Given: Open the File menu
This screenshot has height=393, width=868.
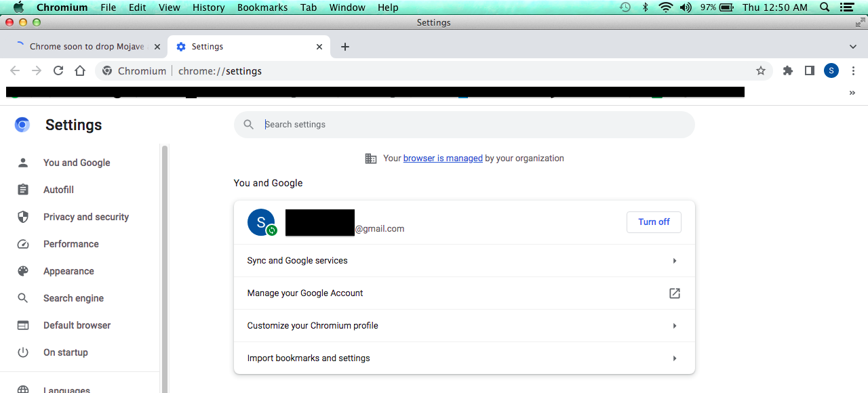Looking at the screenshot, I should coord(108,7).
